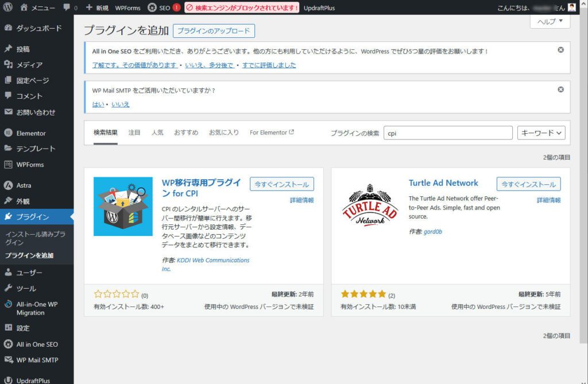Open UpdraftPlus in the sidebar
Screen dimensions: 588x384
pos(37,379)
